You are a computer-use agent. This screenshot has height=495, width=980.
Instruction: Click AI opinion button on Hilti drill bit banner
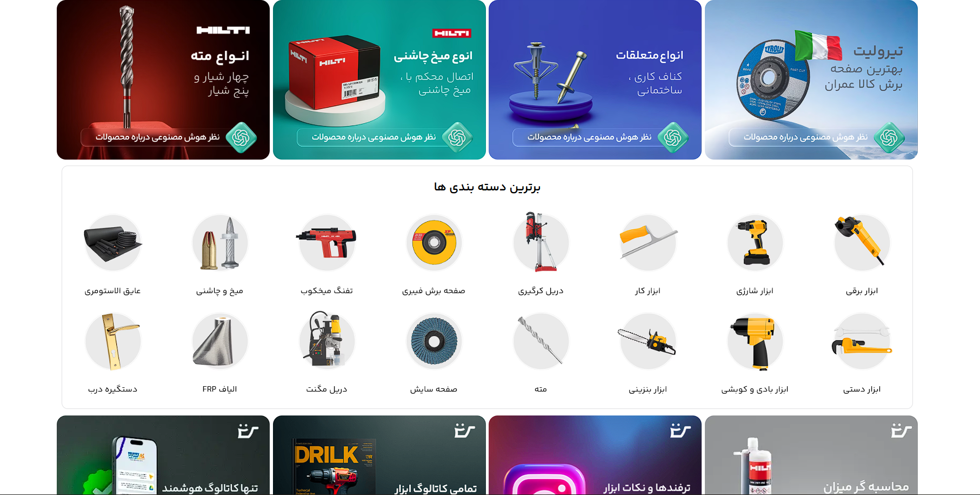[x=169, y=137]
